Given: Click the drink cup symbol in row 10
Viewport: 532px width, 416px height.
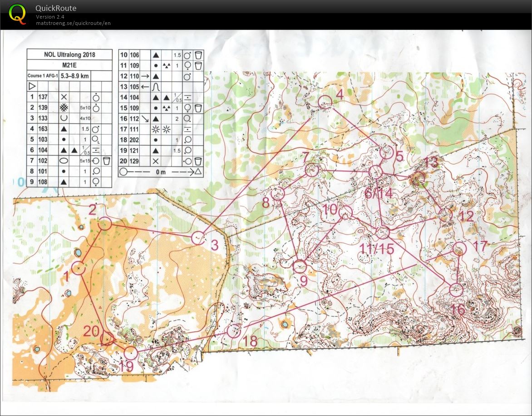Looking at the screenshot, I should click(x=198, y=55).
